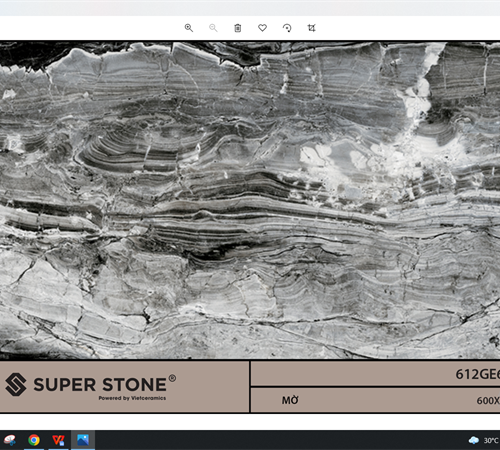Image resolution: width=500 pixels, height=450 pixels.
Task: Open Google Chrome from the taskbar
Action: [x=34, y=440]
